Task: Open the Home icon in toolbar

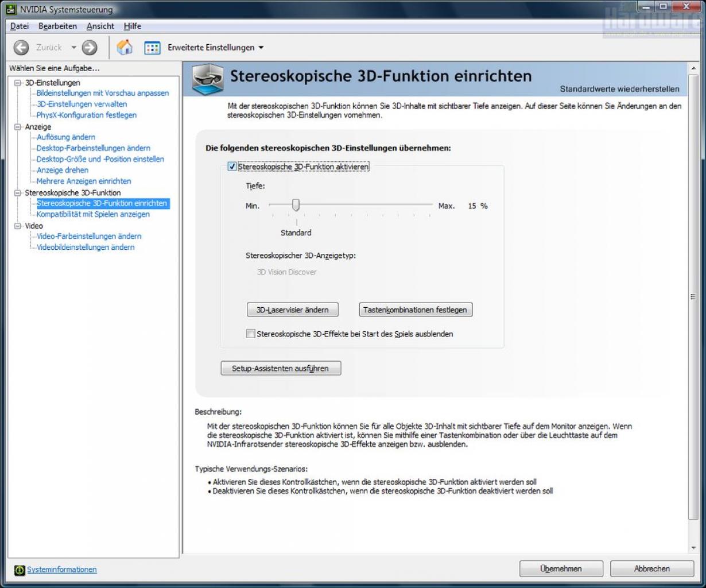Action: [125, 48]
